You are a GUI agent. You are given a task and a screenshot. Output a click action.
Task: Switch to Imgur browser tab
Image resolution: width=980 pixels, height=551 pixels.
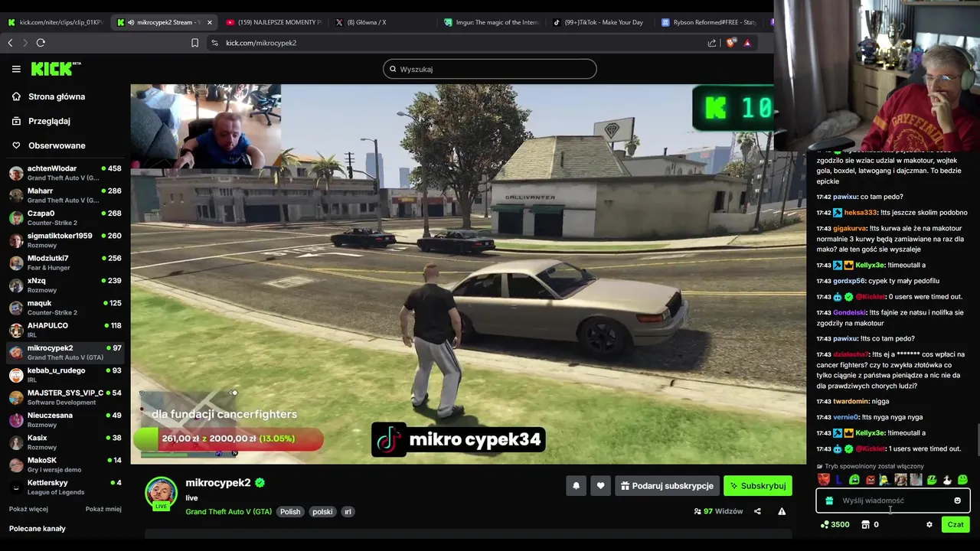[492, 22]
